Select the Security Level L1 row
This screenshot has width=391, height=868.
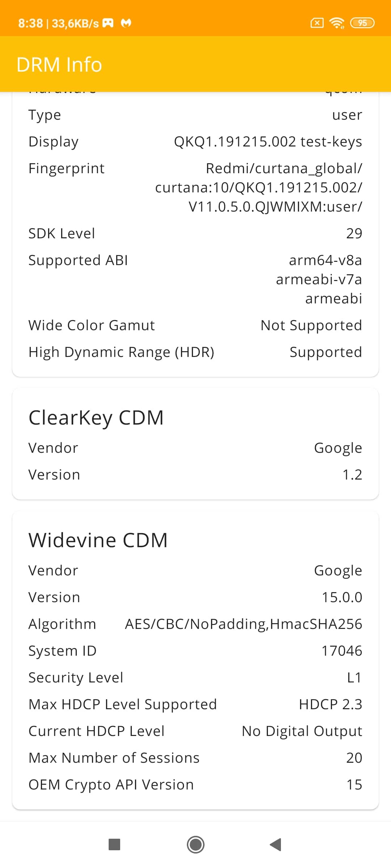[x=195, y=677]
